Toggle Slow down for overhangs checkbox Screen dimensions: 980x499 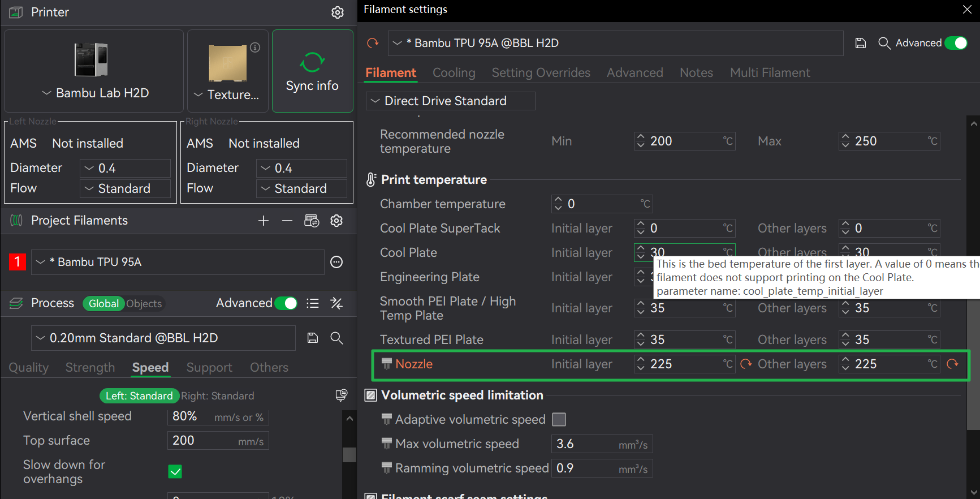pos(175,471)
